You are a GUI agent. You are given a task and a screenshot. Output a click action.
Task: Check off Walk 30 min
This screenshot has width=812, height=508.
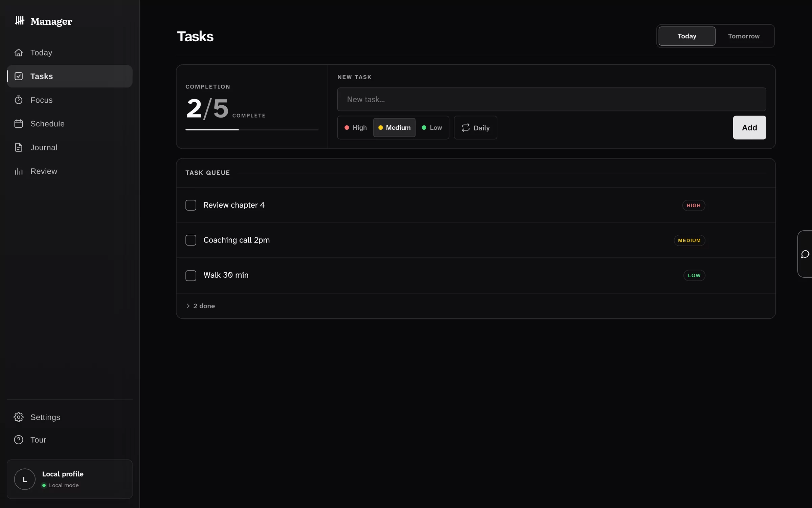pyautogui.click(x=191, y=275)
